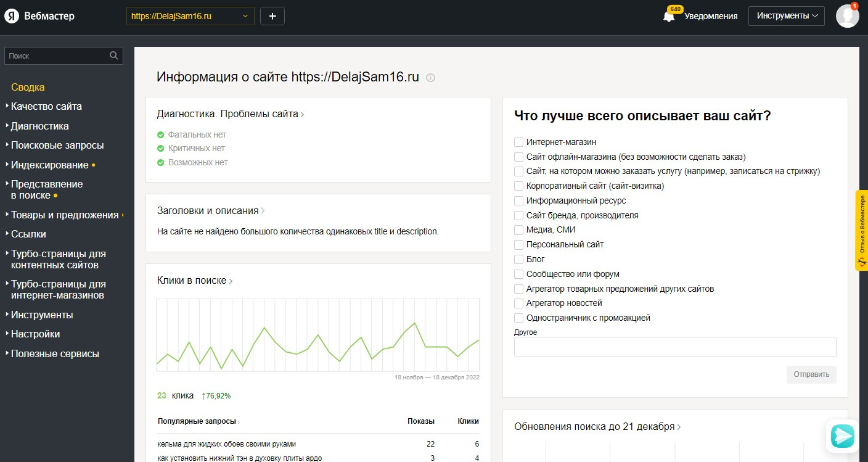Click the Другое text input field
Image resolution: width=868 pixels, height=462 pixels.
tap(675, 347)
